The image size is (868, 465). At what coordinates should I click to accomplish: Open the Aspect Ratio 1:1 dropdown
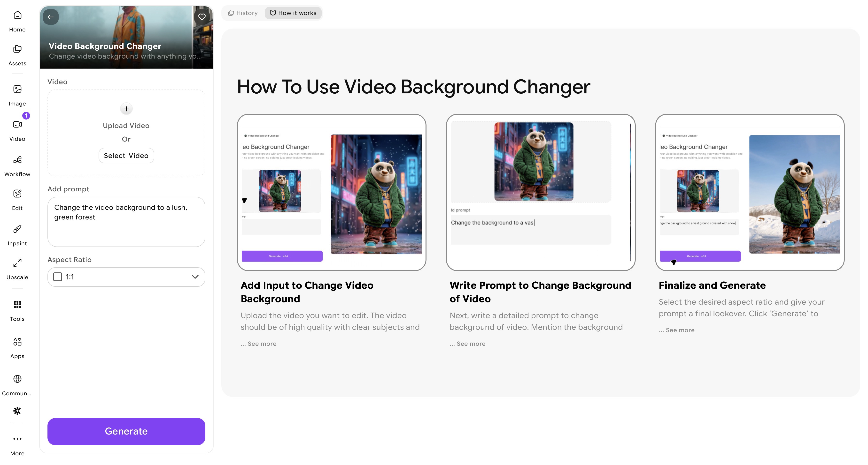[126, 277]
